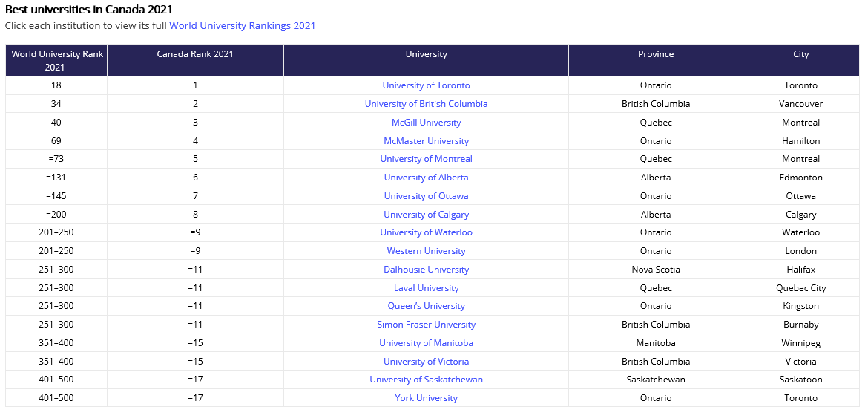The height and width of the screenshot is (407, 868).
Task: Click Canada rank 4 cell
Action: [x=195, y=141]
